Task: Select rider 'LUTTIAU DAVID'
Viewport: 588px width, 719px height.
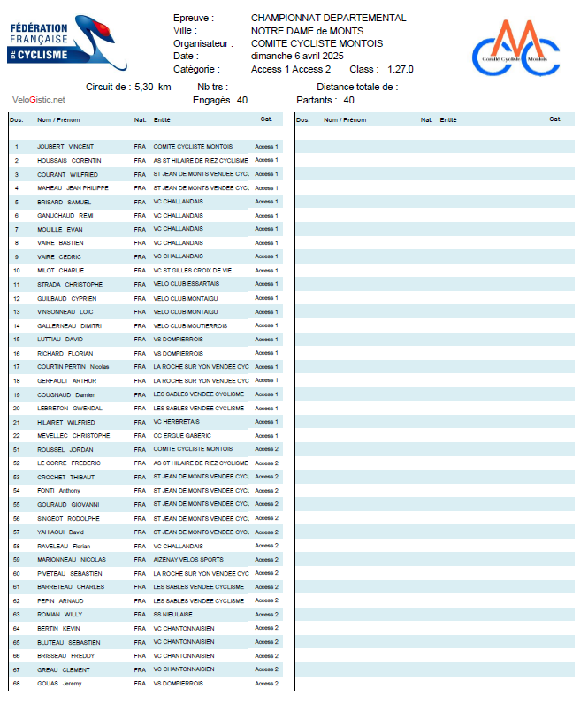Action: (x=60, y=340)
